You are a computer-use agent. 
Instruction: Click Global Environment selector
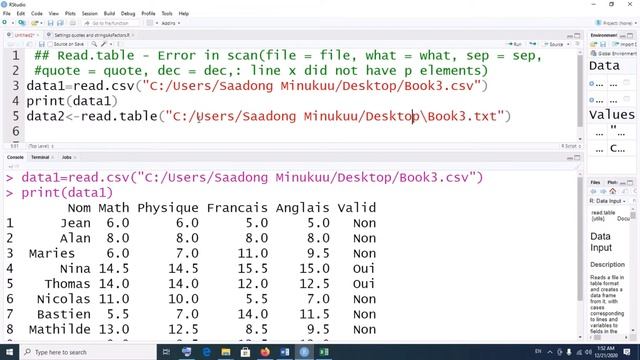[x=613, y=53]
